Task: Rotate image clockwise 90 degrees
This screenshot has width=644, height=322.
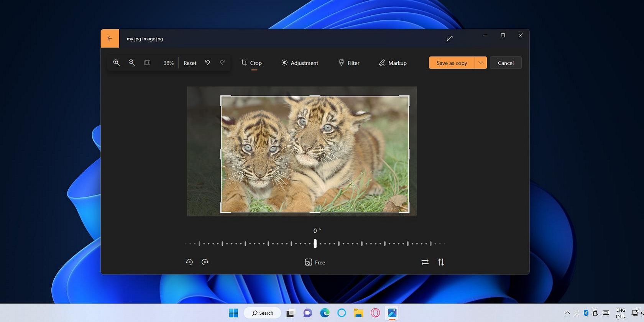Action: tap(205, 262)
